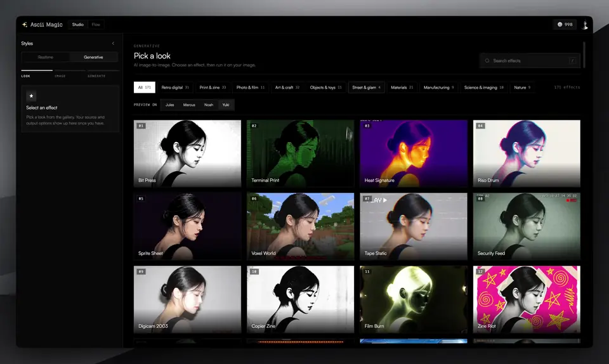Choose the Zine Riot effect thumbnail
609x364 pixels.
click(x=527, y=299)
